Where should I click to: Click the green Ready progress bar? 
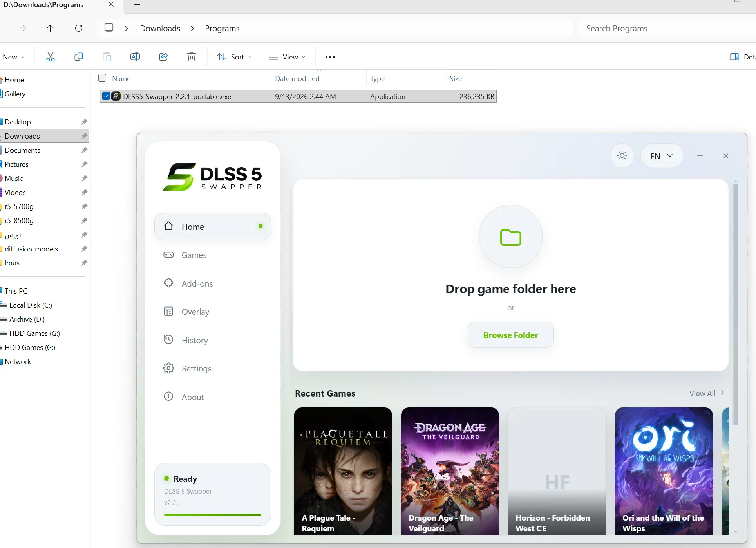pos(213,515)
